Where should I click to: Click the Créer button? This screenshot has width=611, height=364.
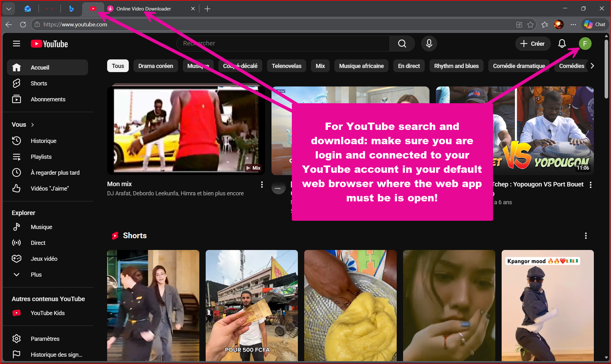(x=533, y=44)
